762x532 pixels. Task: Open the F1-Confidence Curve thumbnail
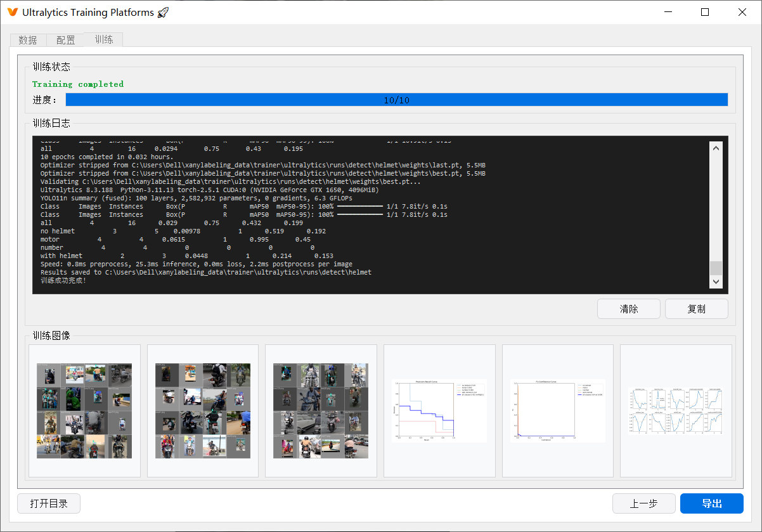tap(558, 411)
